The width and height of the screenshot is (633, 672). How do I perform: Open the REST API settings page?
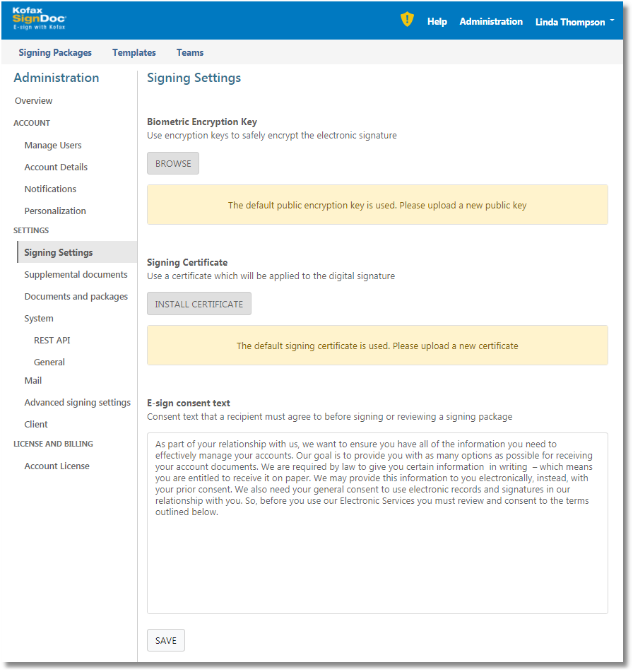[x=52, y=341]
